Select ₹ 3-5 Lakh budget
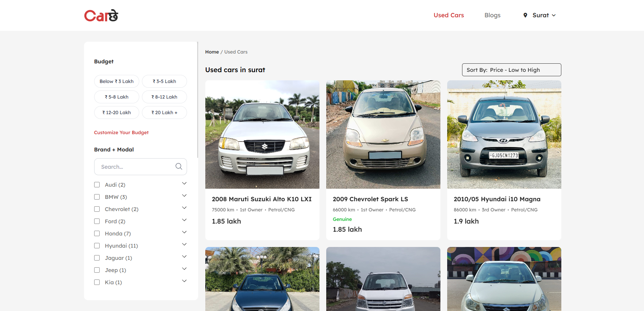Viewport: 644px width, 311px height. tap(164, 81)
